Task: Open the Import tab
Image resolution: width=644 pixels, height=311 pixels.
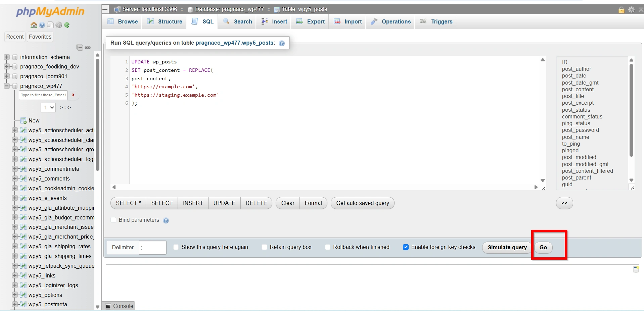Action: tap(348, 21)
